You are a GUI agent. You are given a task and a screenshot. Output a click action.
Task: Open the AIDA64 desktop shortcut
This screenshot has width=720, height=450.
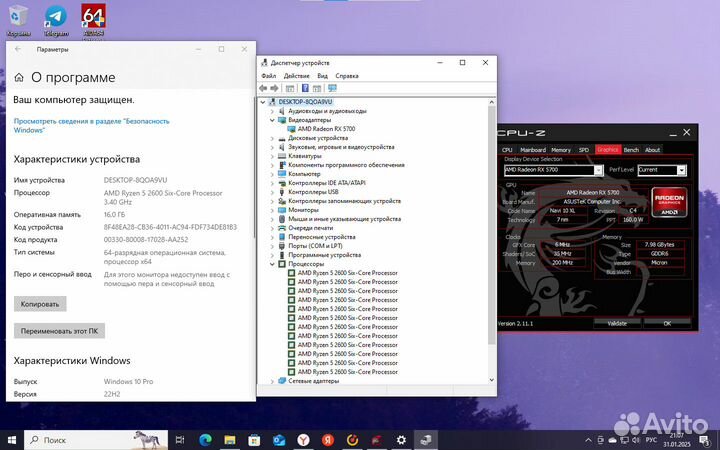coord(94,20)
